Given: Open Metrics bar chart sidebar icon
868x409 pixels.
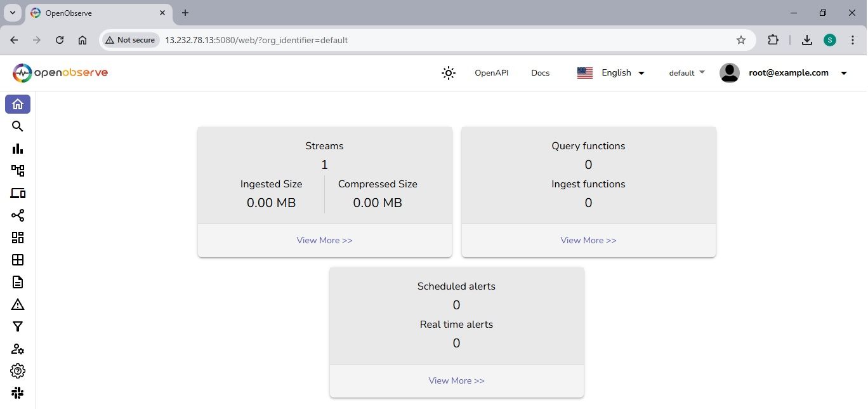Looking at the screenshot, I should coord(18,149).
